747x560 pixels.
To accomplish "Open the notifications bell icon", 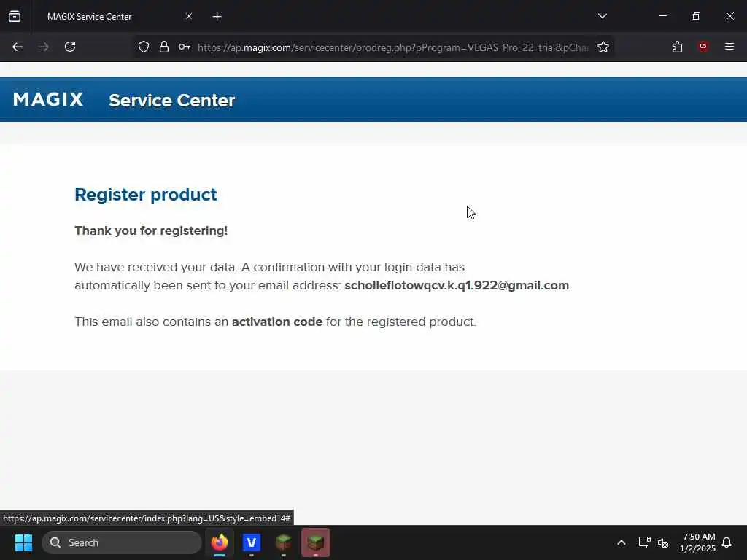I will point(727,542).
